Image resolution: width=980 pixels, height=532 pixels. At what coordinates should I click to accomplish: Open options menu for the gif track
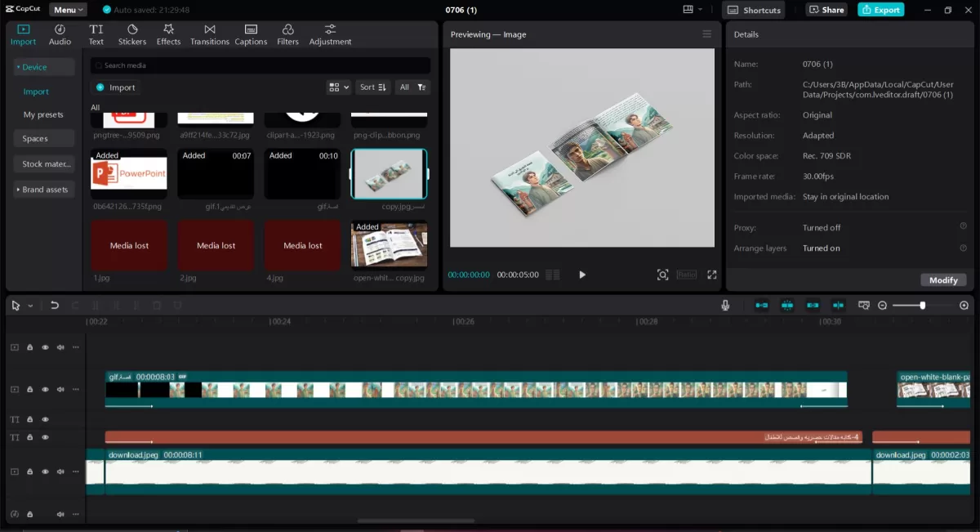[76, 390]
